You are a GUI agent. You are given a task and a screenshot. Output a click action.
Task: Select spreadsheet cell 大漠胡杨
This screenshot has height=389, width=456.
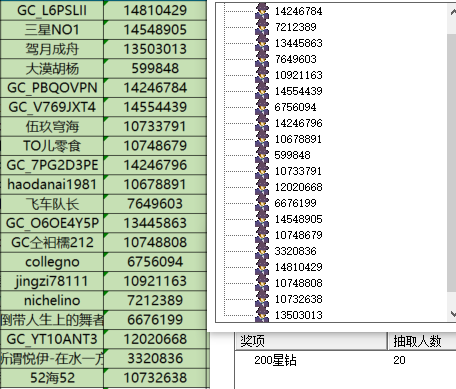click(52, 69)
